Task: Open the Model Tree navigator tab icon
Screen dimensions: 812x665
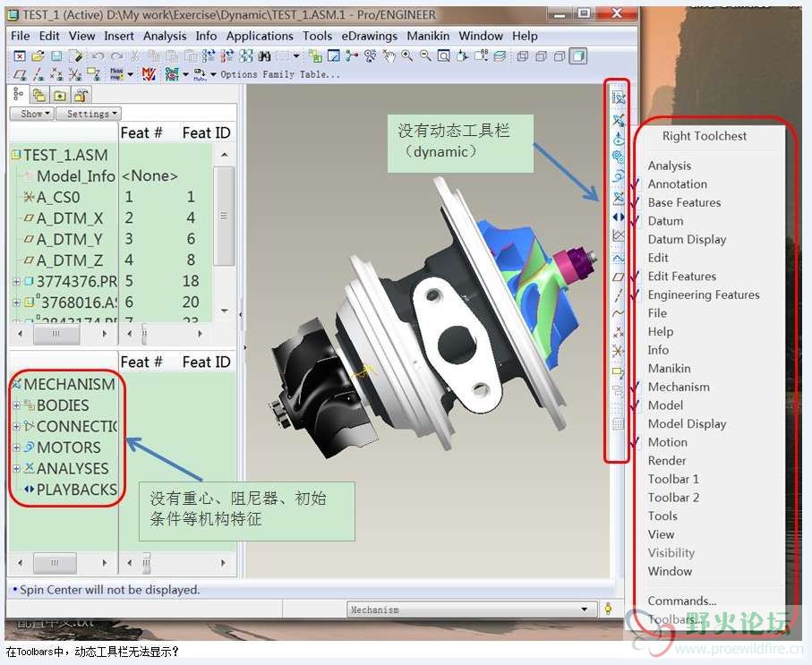Action: click(x=18, y=94)
